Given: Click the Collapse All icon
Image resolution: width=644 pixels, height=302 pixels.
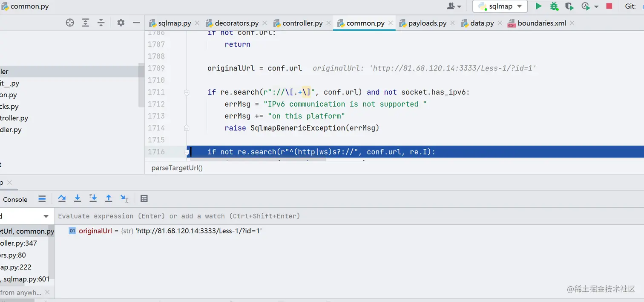Looking at the screenshot, I should (x=101, y=23).
